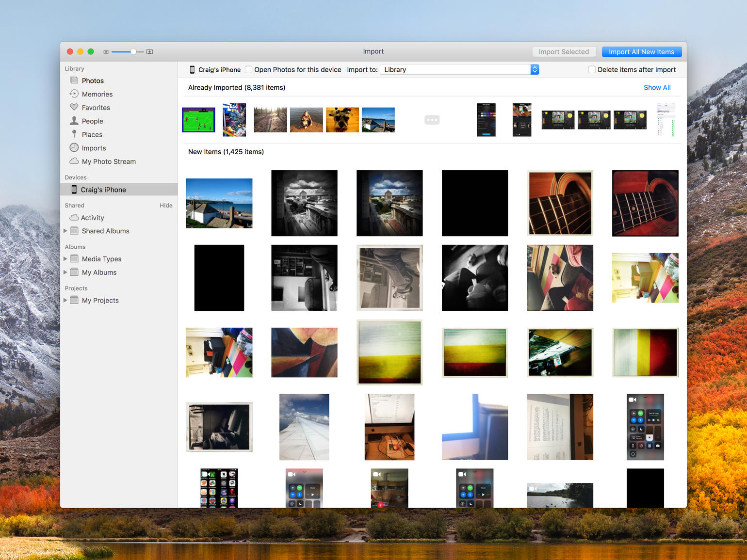Hide the Shared section

(x=166, y=205)
